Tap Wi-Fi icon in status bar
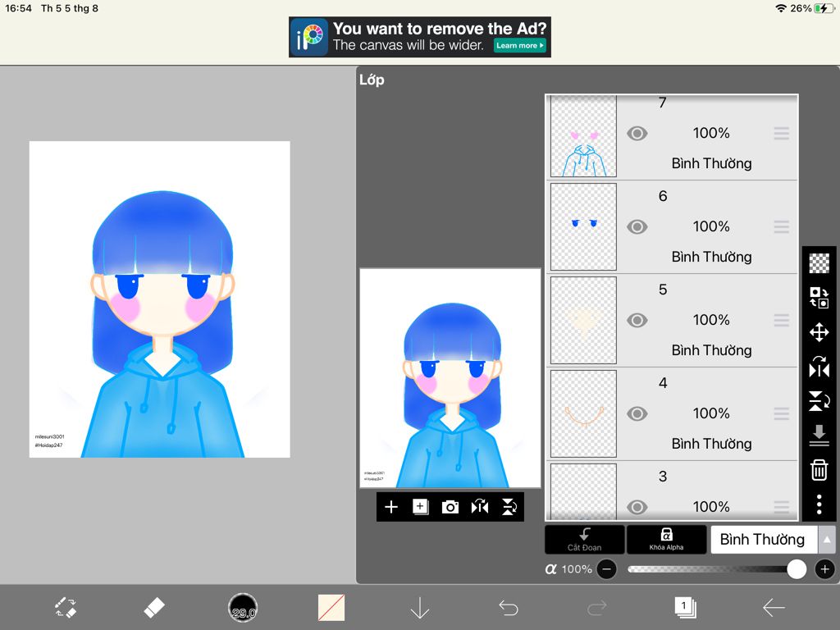Screen dimensions: 840x630 (781, 8)
